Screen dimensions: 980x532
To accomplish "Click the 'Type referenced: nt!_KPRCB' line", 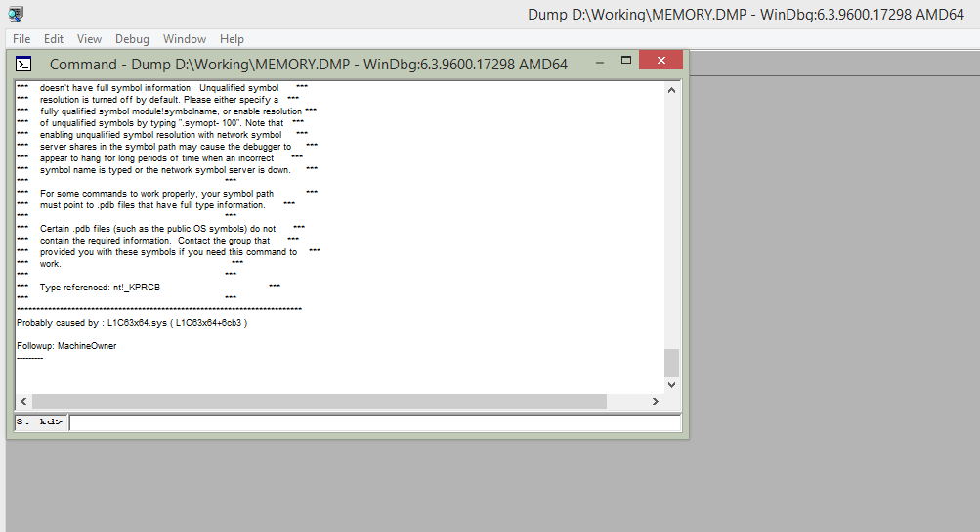I will pos(100,288).
